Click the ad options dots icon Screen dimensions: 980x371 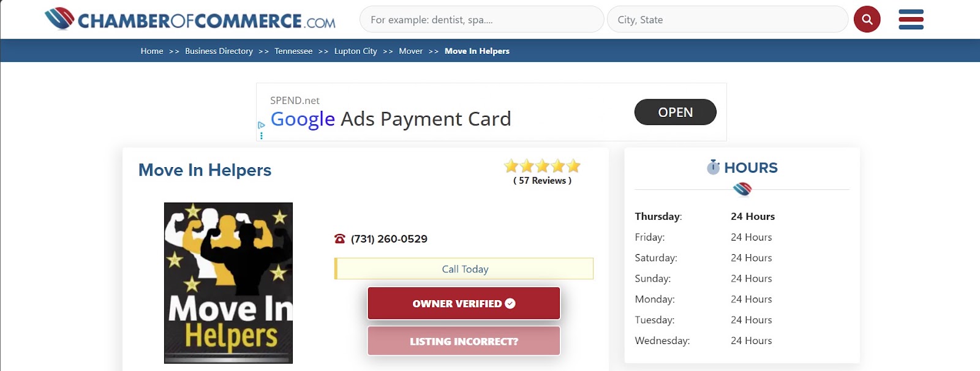point(262,135)
